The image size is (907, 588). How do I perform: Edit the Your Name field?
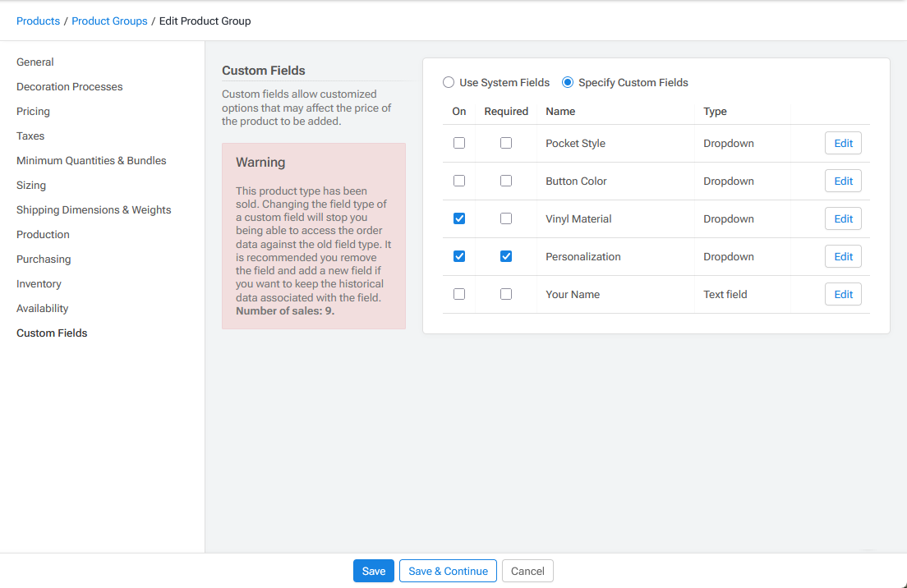[x=843, y=294]
